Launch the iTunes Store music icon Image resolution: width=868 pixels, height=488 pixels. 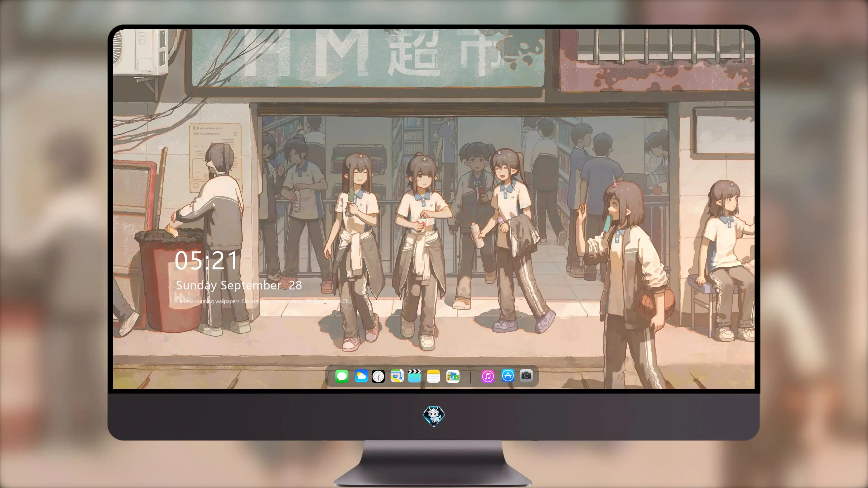pyautogui.click(x=488, y=376)
